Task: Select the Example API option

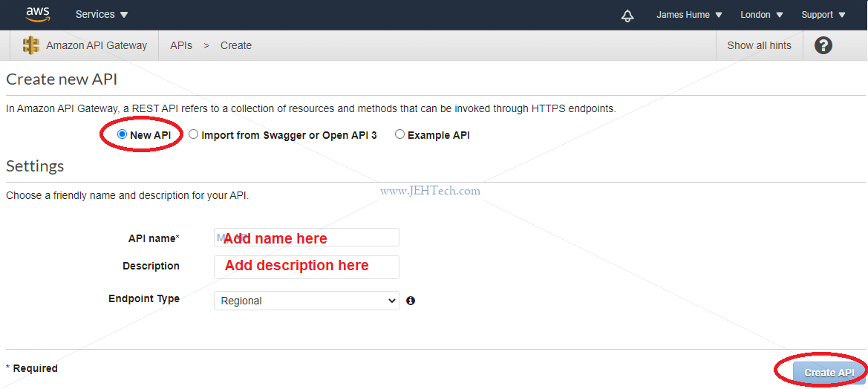Action: tap(399, 134)
